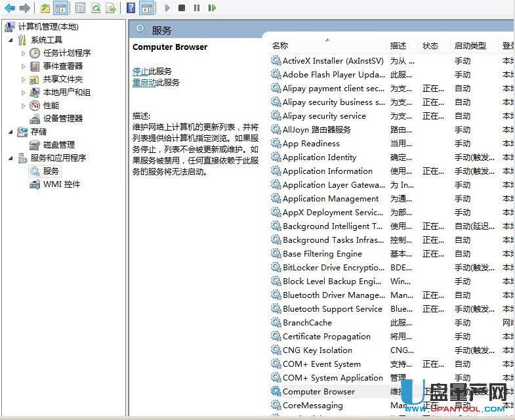Screen dimensions: 515x420
Task: Sort by the 名称 column header
Action: [x=328, y=45]
